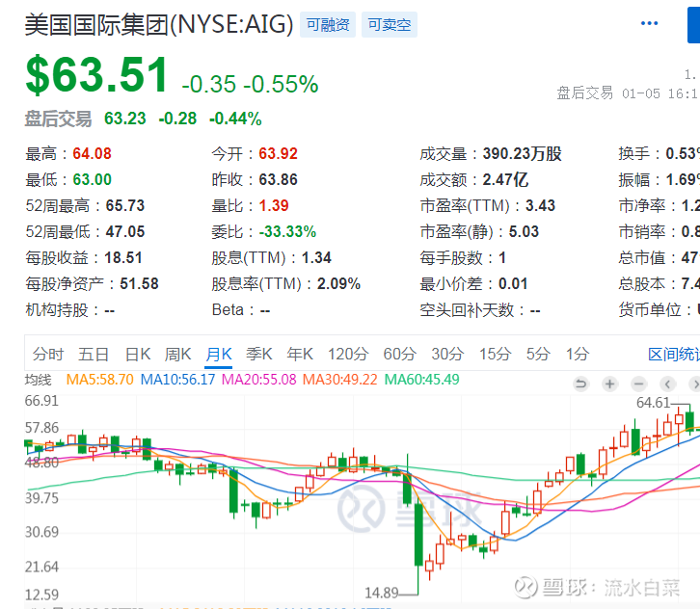The image size is (700, 609).
Task: Open the three-dots more options menu
Action: (649, 24)
